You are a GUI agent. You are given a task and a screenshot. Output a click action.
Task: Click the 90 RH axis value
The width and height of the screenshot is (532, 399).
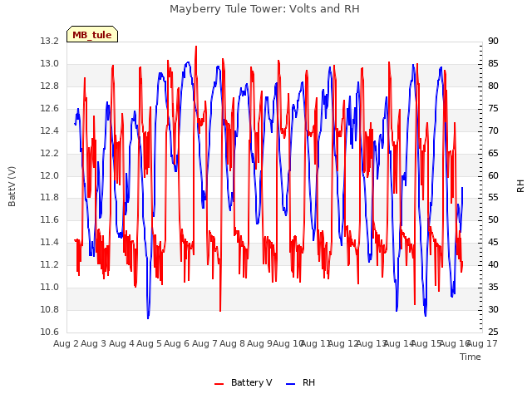coord(493,41)
